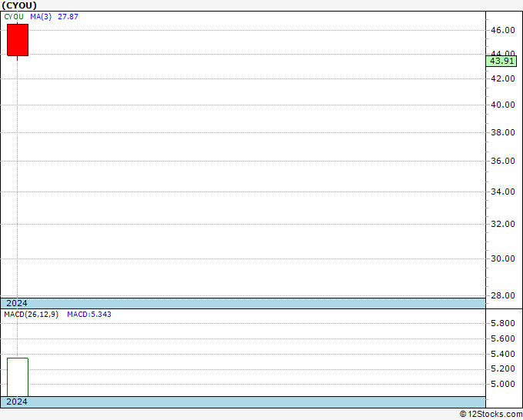Click the 5.600 MACD axis label
This screenshot has height=420, width=523.
[503, 338]
